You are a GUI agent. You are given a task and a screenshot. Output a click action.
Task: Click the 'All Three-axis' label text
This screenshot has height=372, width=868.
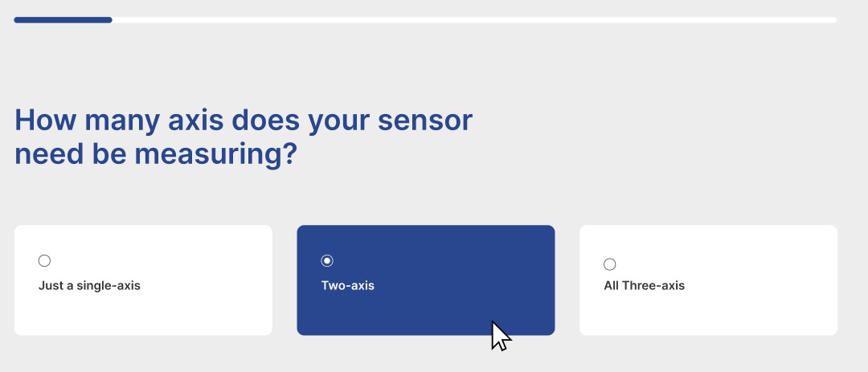pos(645,286)
